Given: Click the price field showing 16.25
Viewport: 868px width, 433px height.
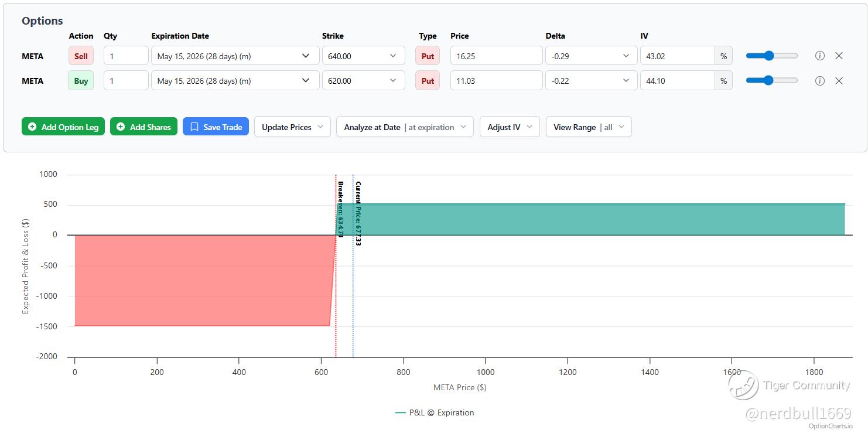Looking at the screenshot, I should coord(496,56).
